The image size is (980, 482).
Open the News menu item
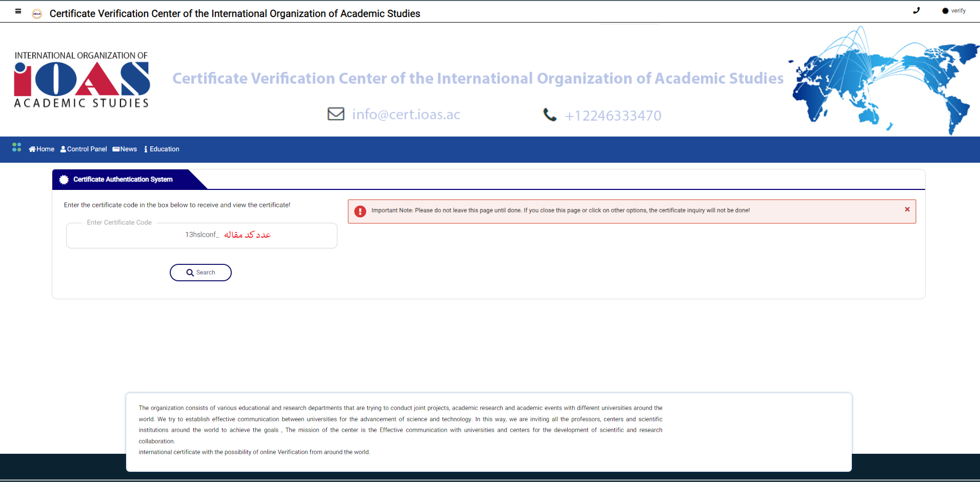click(125, 149)
